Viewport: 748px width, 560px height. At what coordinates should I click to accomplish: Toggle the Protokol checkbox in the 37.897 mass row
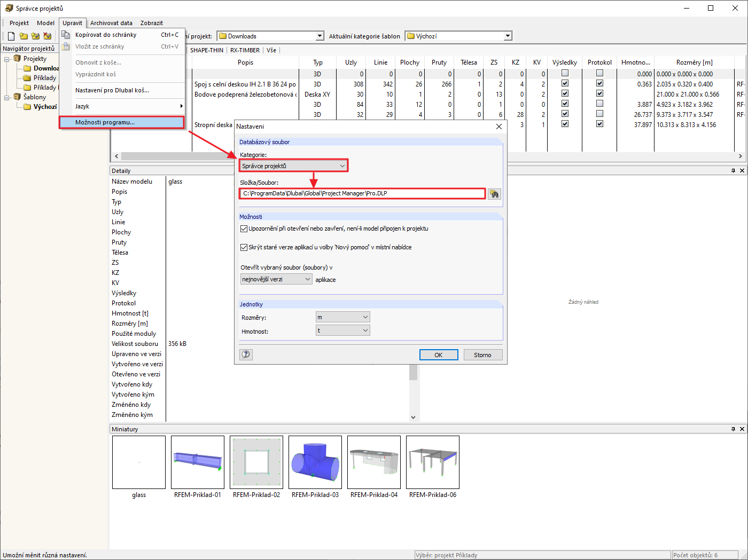point(599,124)
